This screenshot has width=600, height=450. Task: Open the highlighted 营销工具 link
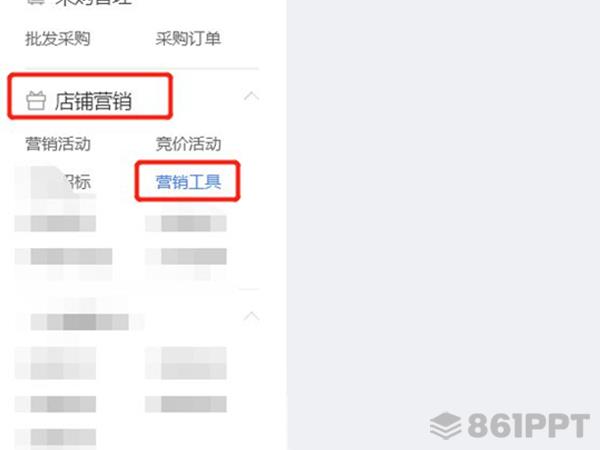[188, 181]
